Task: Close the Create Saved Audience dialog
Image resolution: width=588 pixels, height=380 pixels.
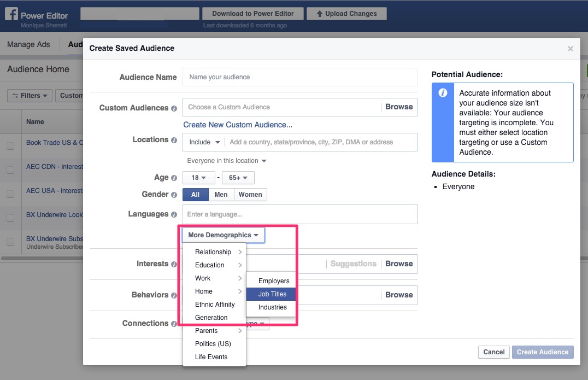Action: tap(570, 49)
